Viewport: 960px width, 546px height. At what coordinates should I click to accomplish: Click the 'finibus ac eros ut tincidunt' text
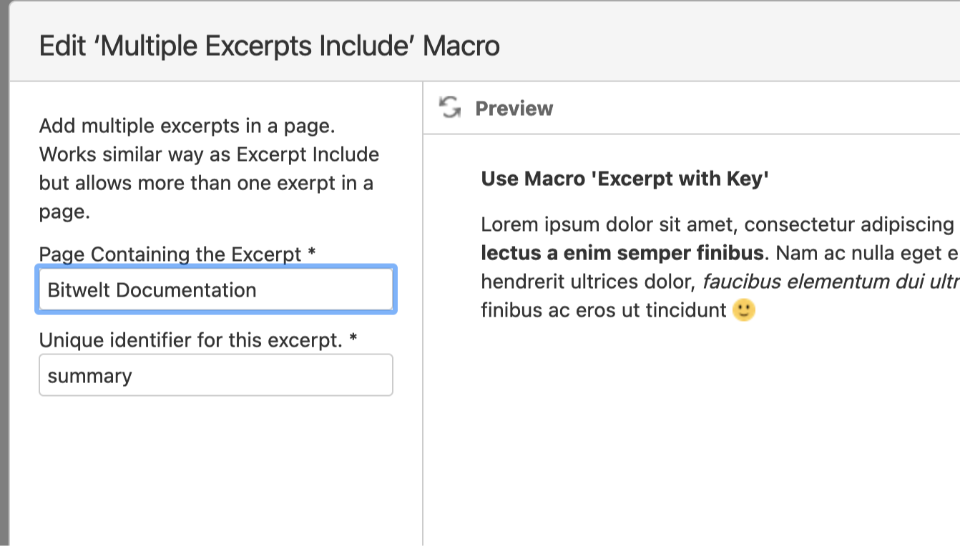coord(603,310)
